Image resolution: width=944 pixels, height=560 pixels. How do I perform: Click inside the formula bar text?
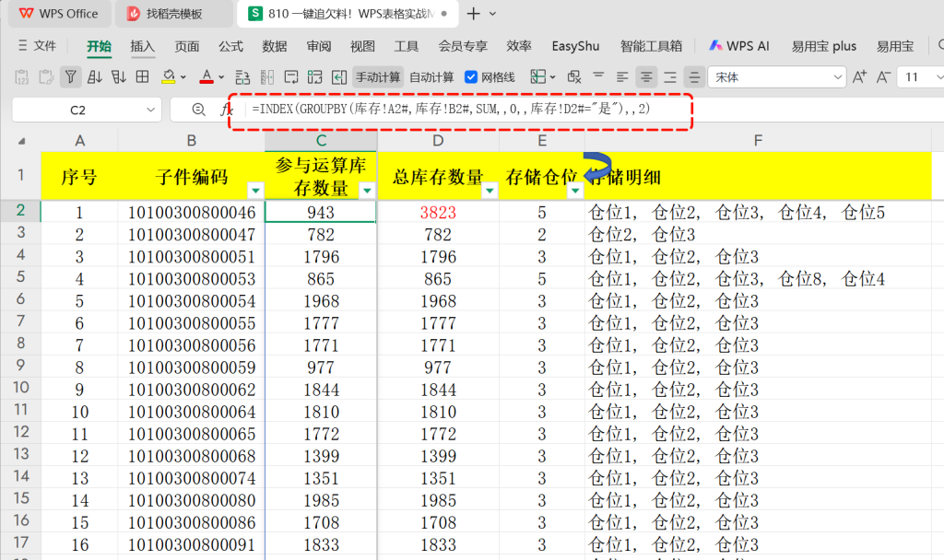tap(451, 110)
